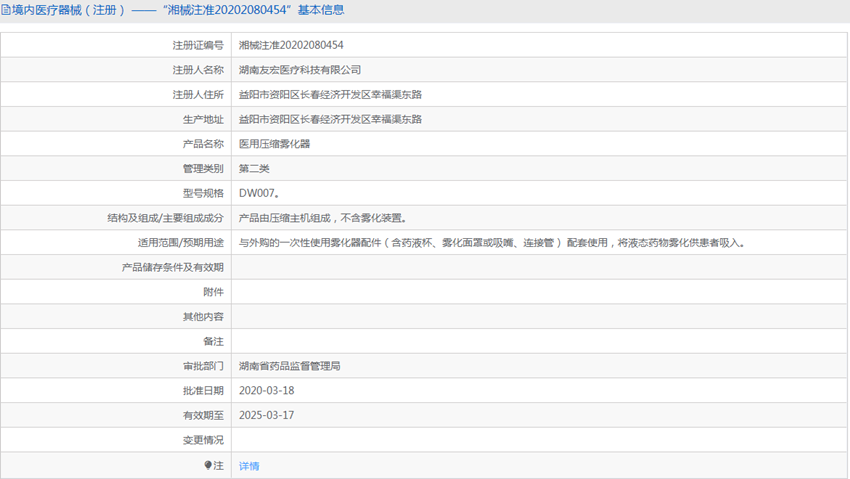The height and width of the screenshot is (479, 850).
Task: Click the 产品名称 label
Action: (x=203, y=144)
